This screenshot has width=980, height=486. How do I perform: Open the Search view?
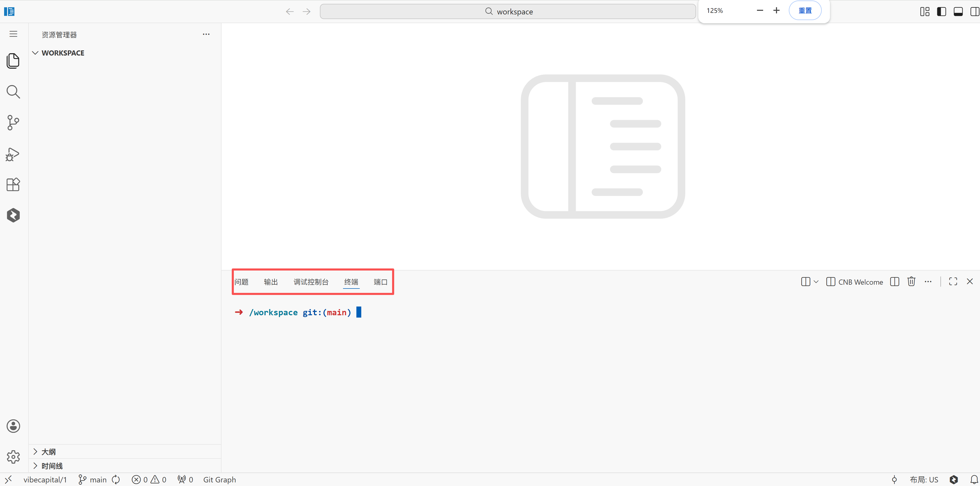(x=13, y=92)
